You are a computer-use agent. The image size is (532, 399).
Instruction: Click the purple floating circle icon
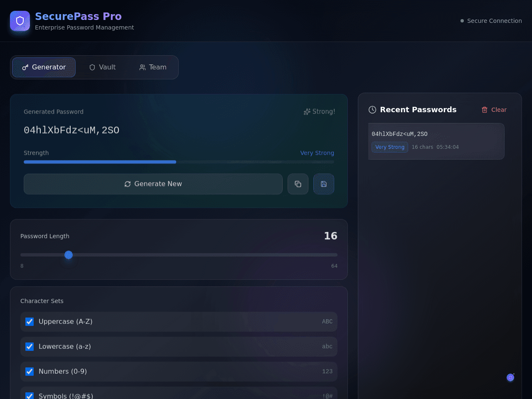pos(510,377)
